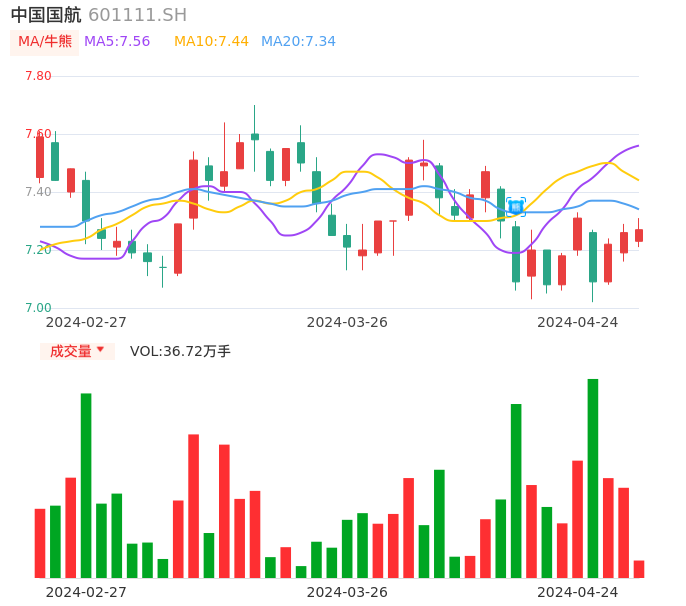Click the 2024-02-27 date under the volume chart
Image resolution: width=686 pixels, height=606 pixels.
click(x=86, y=592)
